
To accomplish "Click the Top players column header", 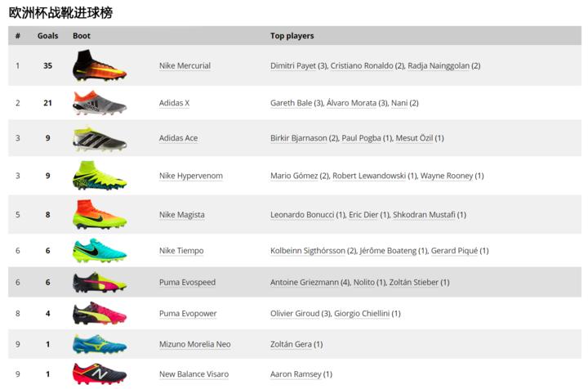I will pyautogui.click(x=292, y=36).
